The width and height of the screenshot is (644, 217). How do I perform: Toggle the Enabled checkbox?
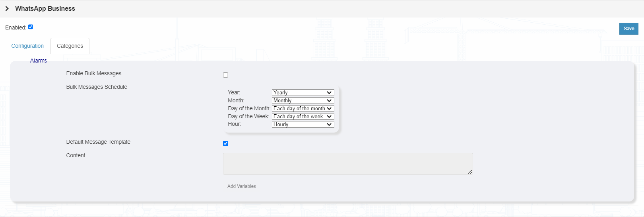(31, 27)
